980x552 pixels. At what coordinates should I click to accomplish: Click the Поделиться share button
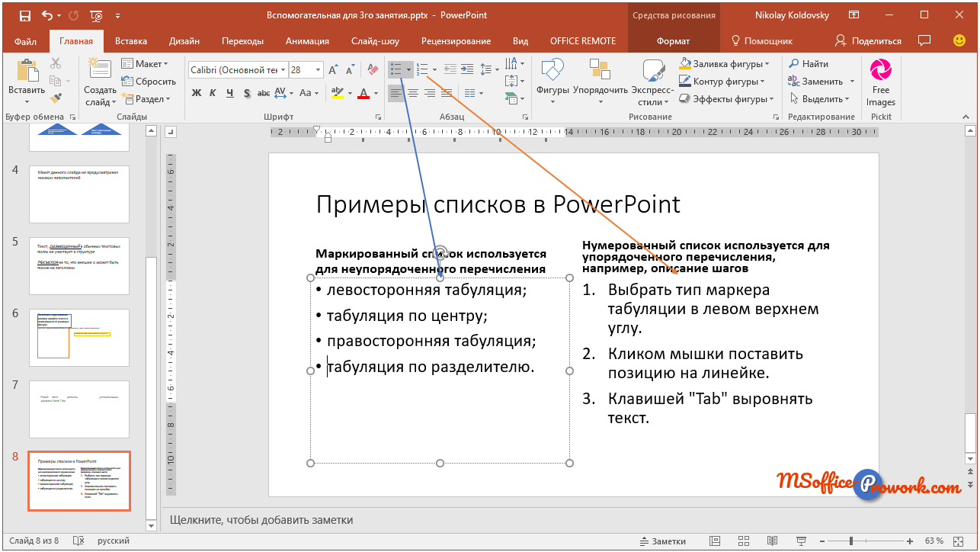[868, 41]
